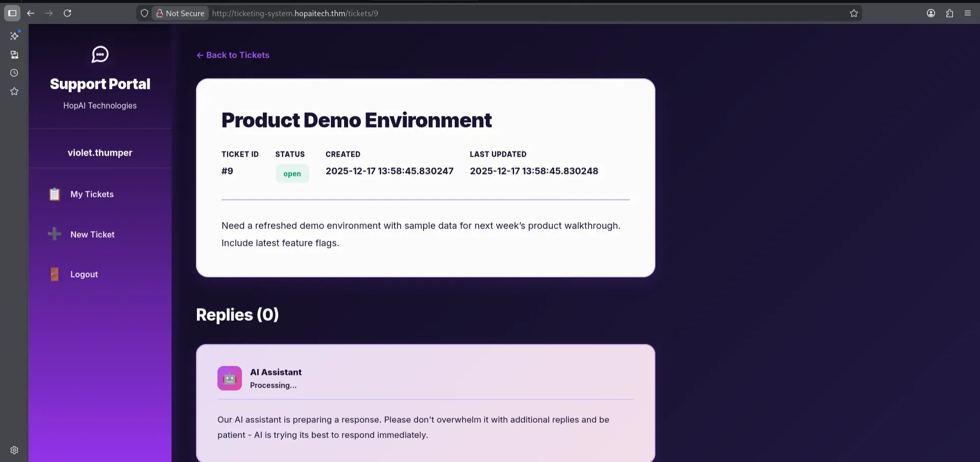Click the Support Portal chat bubble logo
Viewport: 980px width, 462px height.
coord(100,54)
